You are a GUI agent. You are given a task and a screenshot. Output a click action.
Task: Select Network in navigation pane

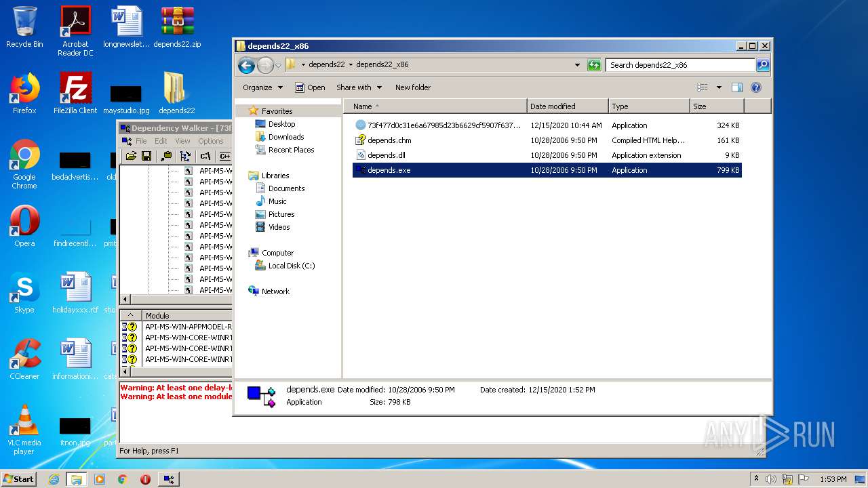(x=275, y=291)
